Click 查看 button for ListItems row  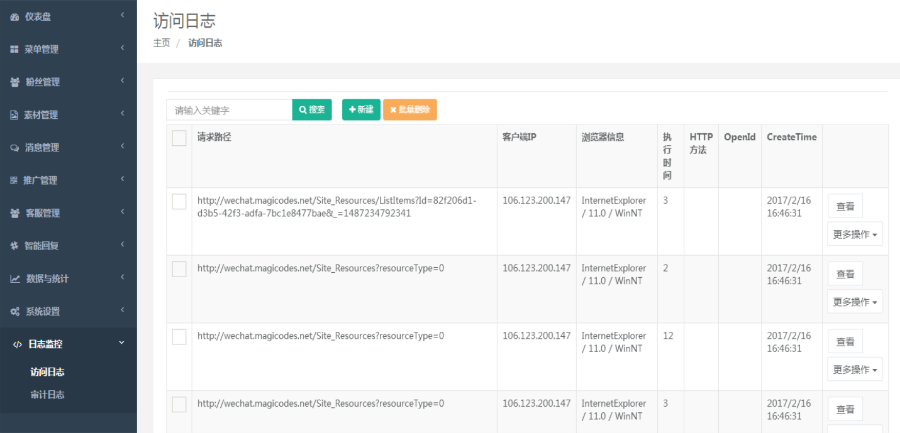pos(845,206)
